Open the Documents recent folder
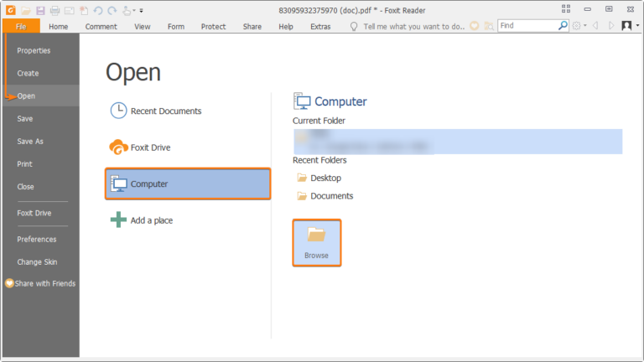This screenshot has height=362, width=644. coord(325,196)
